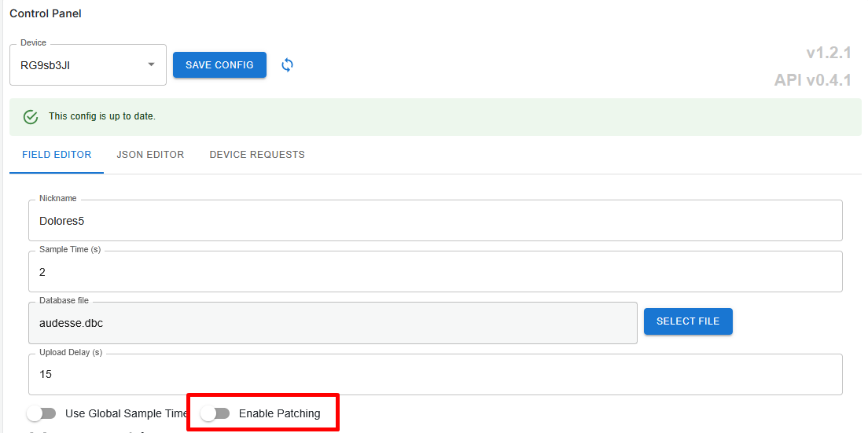
Task: Click the green checkmark status icon
Action: point(31,116)
